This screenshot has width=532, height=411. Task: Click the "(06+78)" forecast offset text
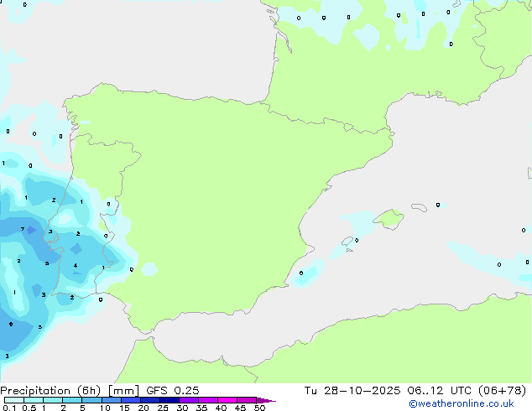(x=502, y=391)
